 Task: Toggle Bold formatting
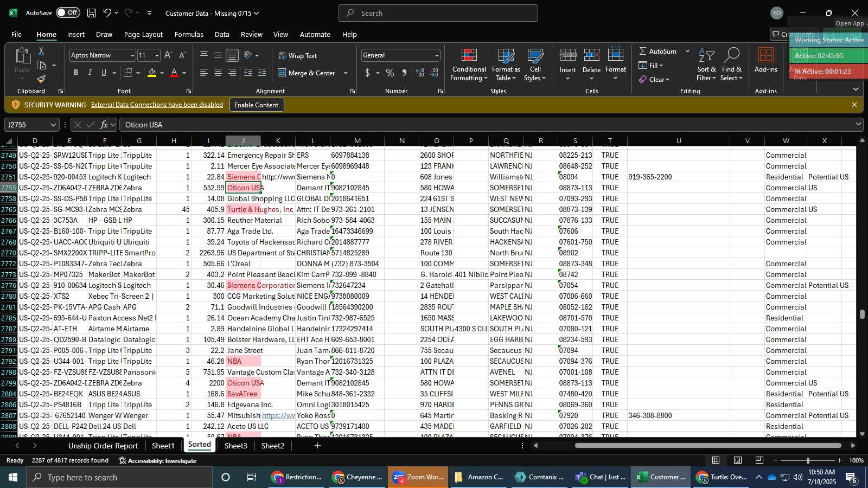pyautogui.click(x=76, y=73)
